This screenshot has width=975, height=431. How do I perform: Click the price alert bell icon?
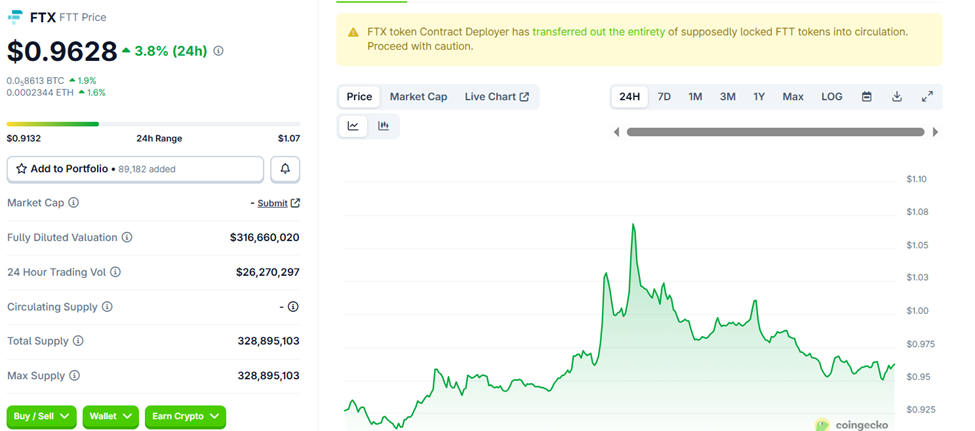tap(285, 169)
